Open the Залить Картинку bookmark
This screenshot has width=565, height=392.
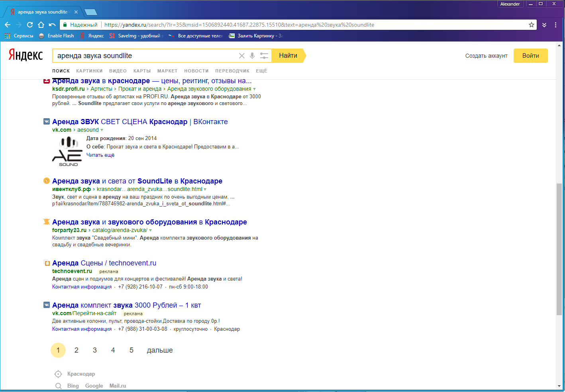click(255, 36)
